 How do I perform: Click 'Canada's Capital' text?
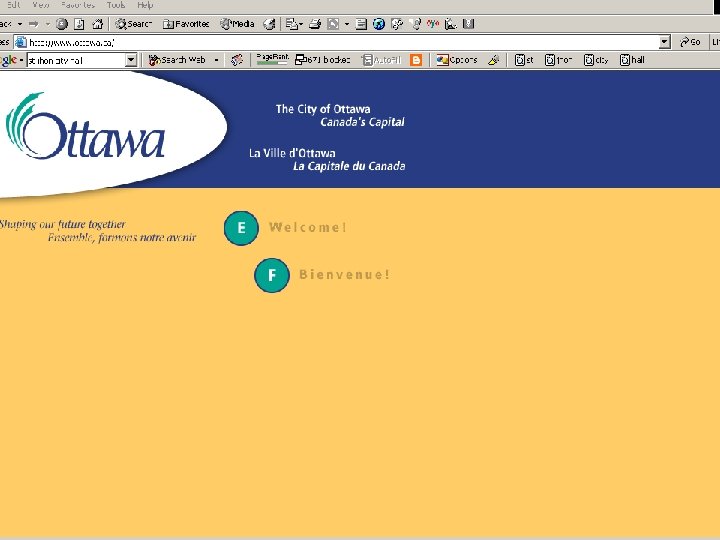pos(362,122)
